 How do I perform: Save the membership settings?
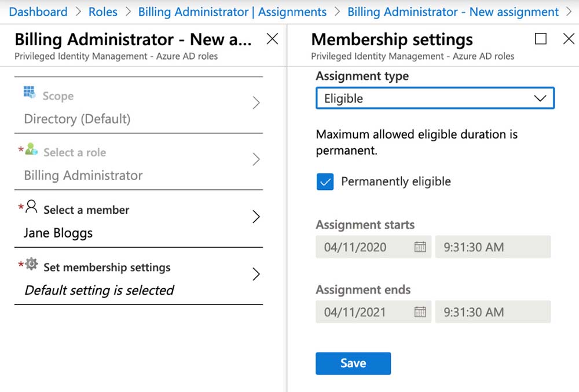[353, 364]
